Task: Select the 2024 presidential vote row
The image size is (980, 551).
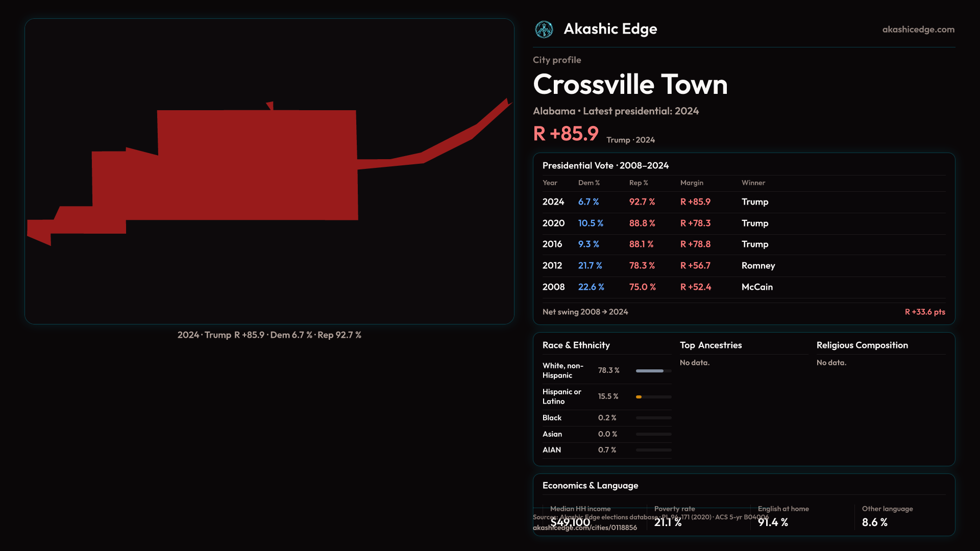Action: [553, 202]
